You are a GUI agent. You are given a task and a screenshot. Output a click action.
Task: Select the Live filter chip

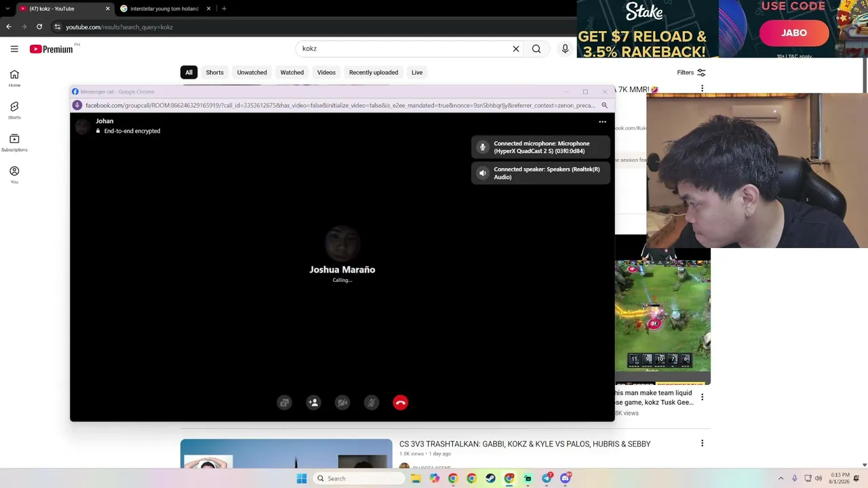417,73
